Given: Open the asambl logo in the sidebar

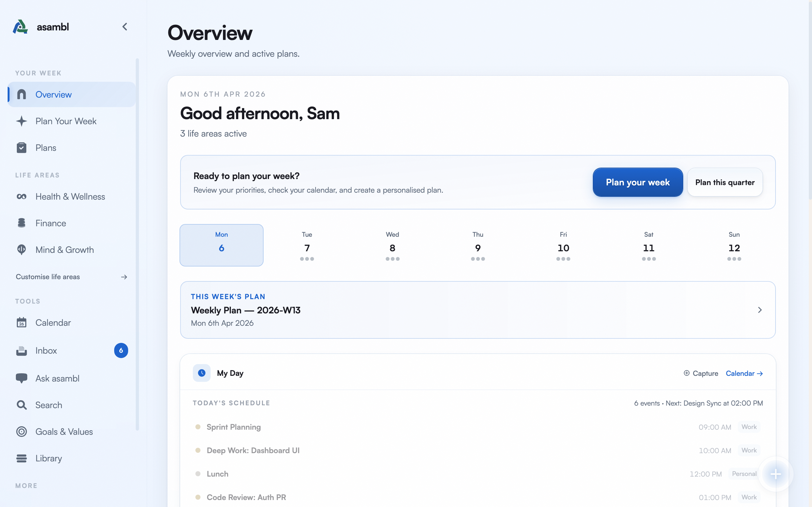Looking at the screenshot, I should tap(20, 27).
